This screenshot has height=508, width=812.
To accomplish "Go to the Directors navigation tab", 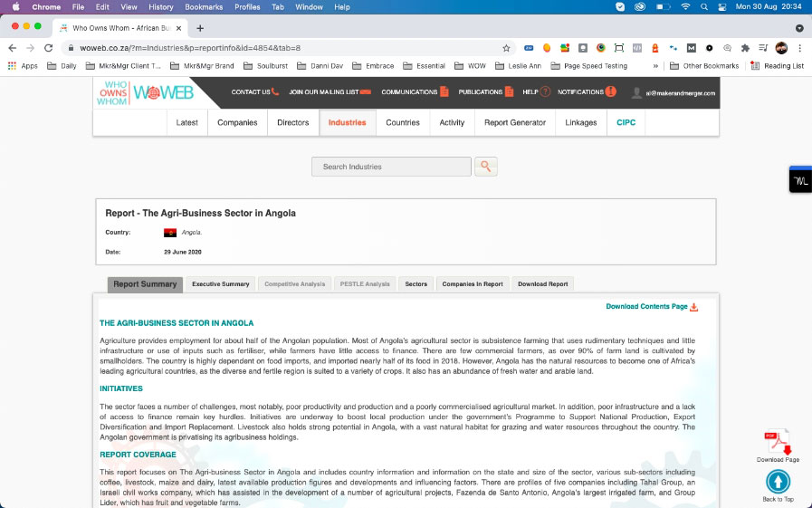I will (292, 123).
